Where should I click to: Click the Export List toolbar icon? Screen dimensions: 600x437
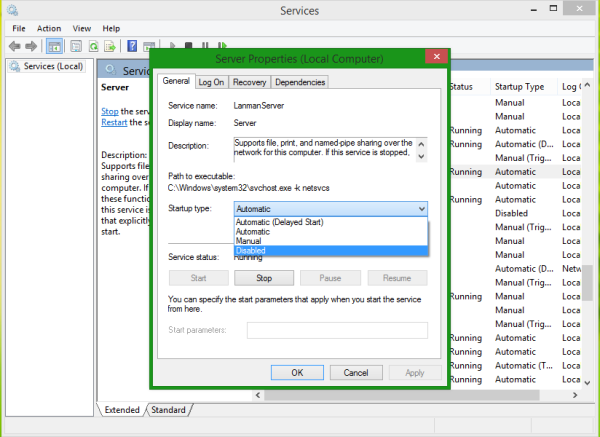point(110,47)
